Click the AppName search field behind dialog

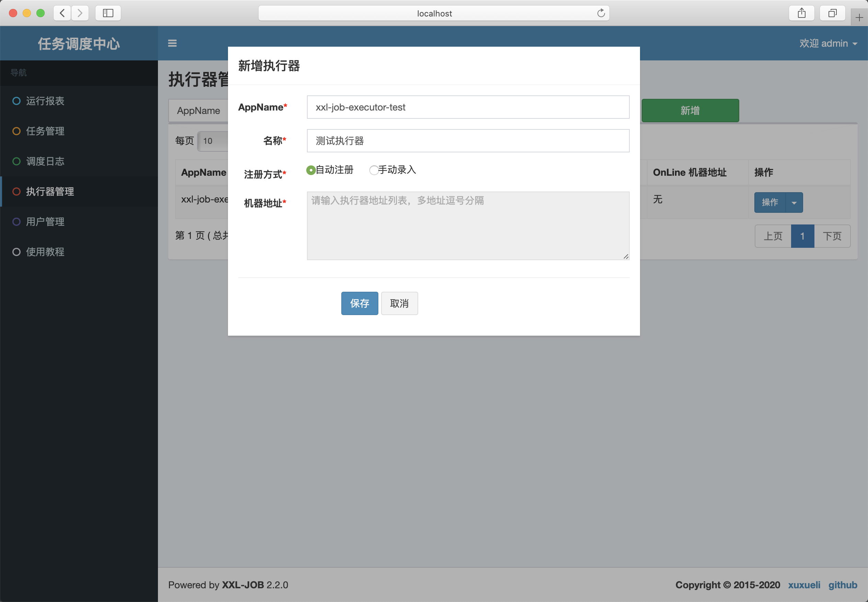click(198, 111)
